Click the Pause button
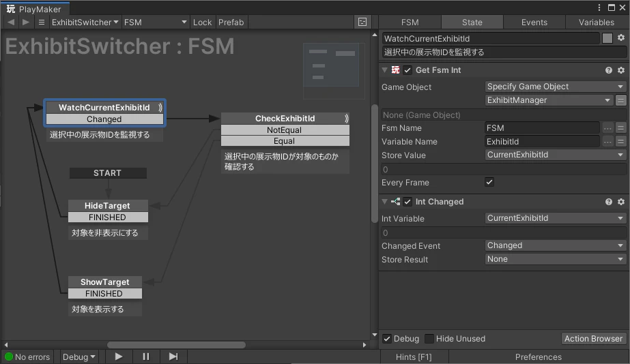 (146, 357)
